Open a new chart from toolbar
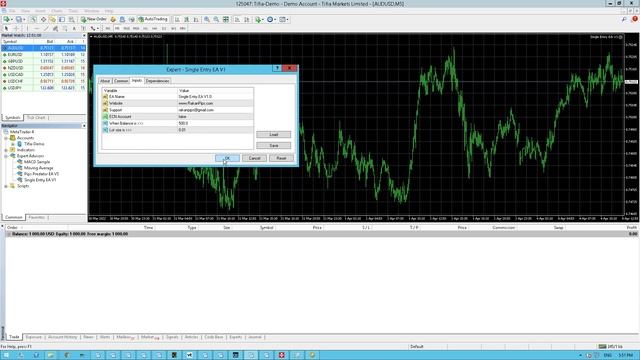Screen dimensions: 640x360 click(x=7, y=19)
